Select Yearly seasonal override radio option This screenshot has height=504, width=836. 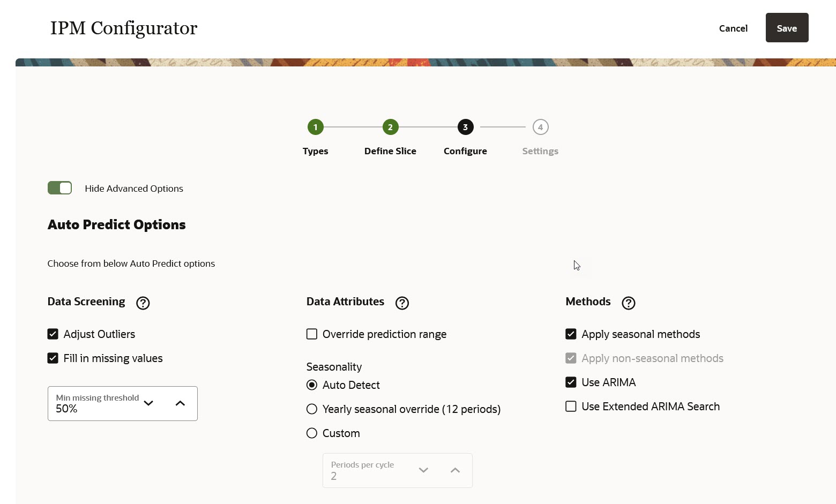311,409
